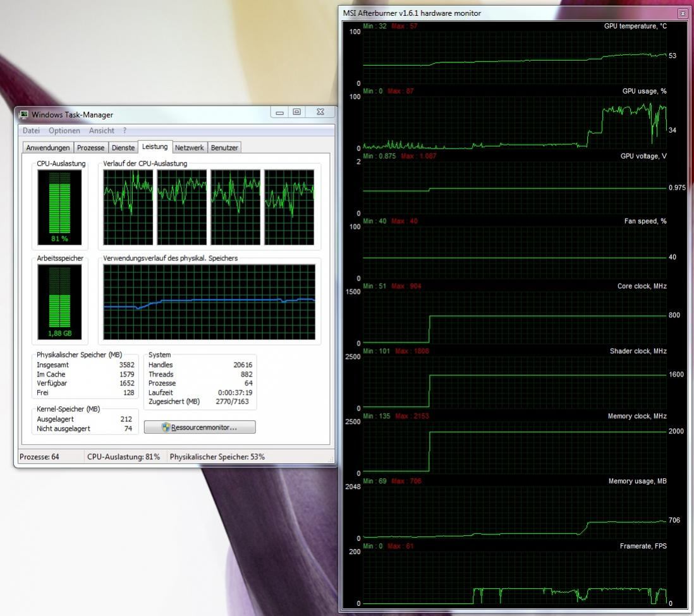Click the Zugesichert value 2770/7163

pos(233,401)
